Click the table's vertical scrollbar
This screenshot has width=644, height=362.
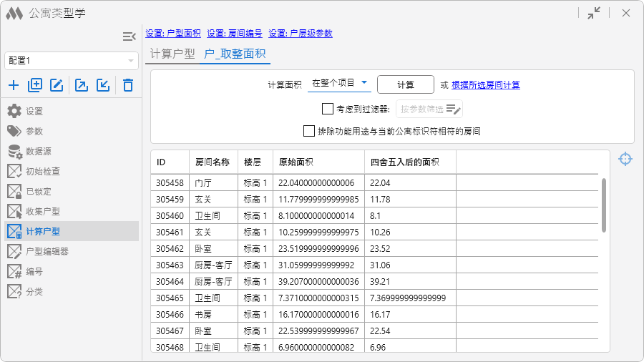pos(604,205)
